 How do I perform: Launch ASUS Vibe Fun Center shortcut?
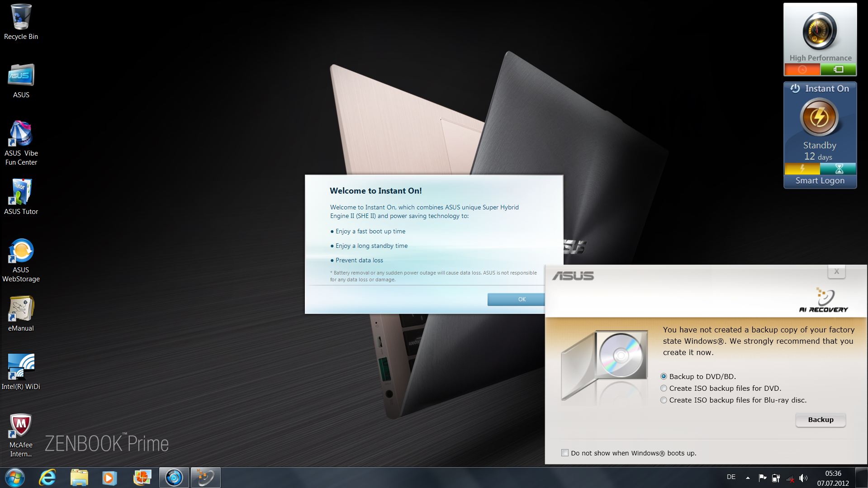21,143
